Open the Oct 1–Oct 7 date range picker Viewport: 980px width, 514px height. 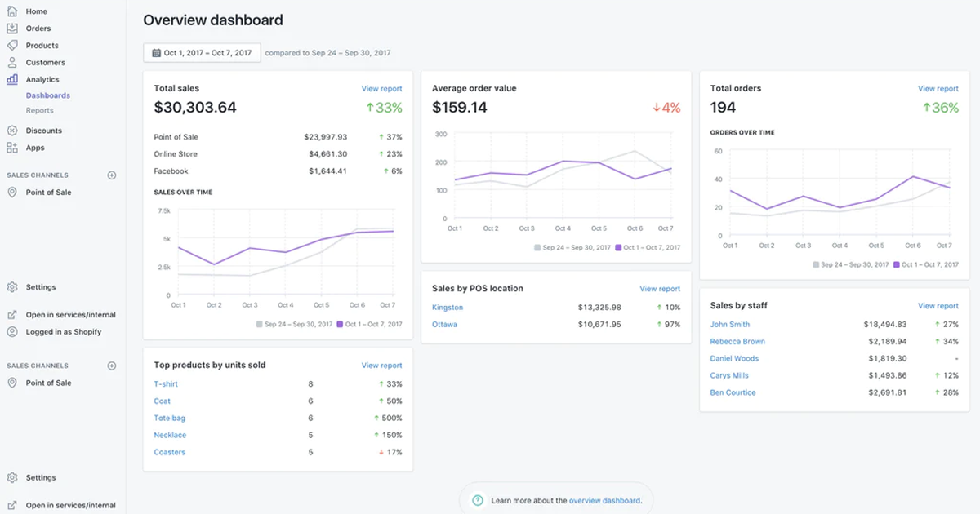click(202, 53)
